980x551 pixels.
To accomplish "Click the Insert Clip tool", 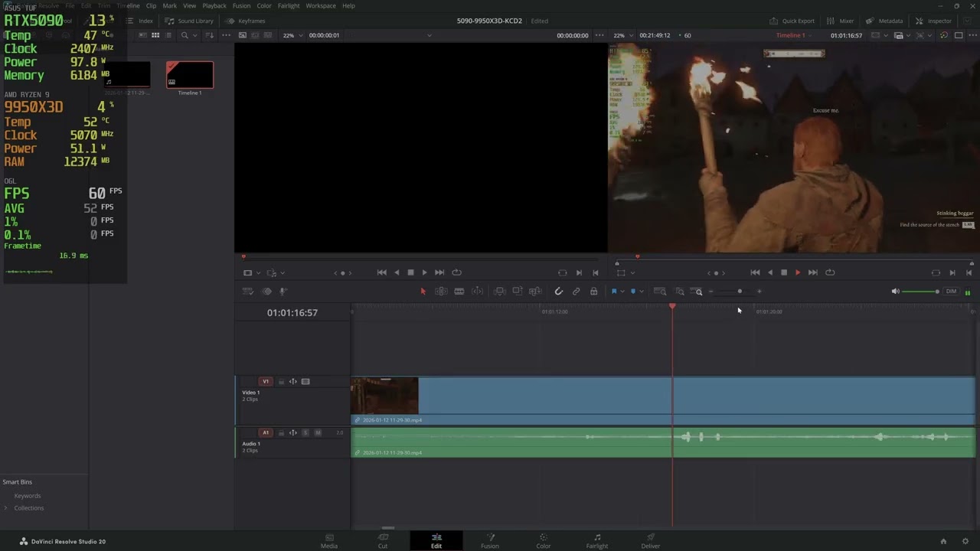I will click(499, 292).
